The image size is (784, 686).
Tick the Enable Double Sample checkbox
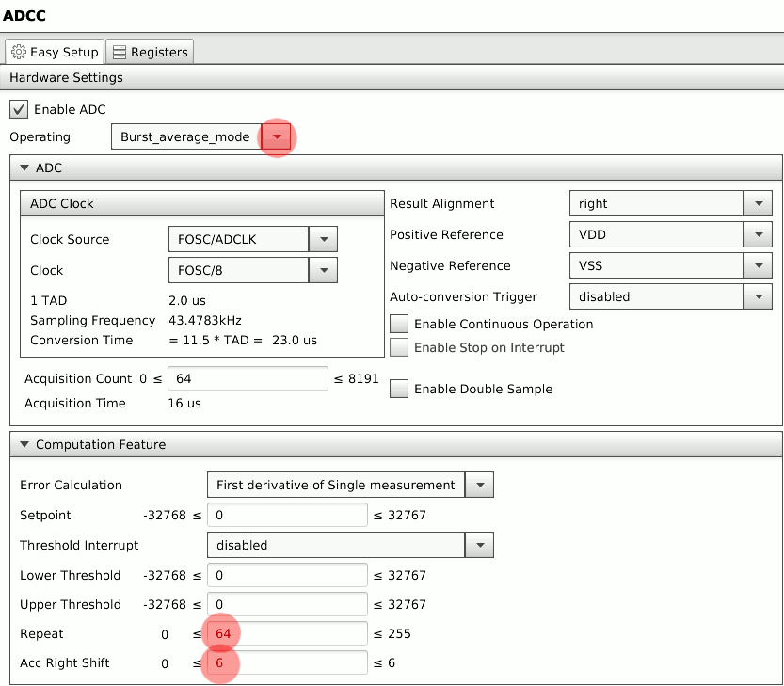(399, 389)
